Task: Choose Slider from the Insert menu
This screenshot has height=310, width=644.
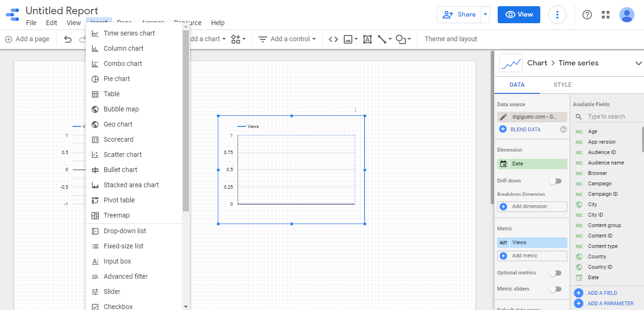Action: pos(112,292)
